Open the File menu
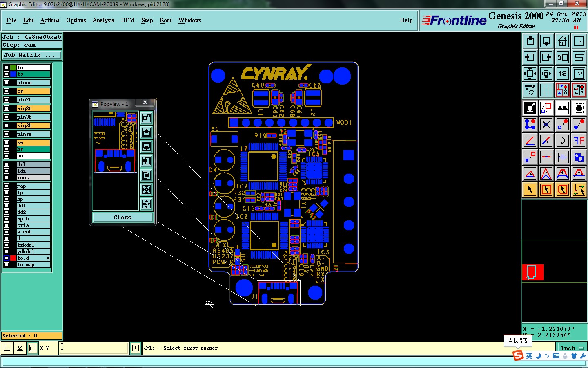This screenshot has width=588, height=368. (11, 20)
